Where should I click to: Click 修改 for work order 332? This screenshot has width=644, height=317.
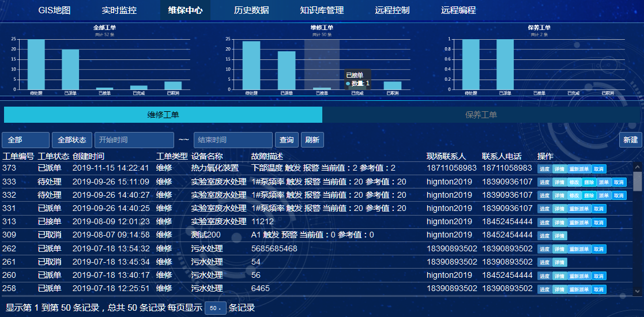point(574,196)
